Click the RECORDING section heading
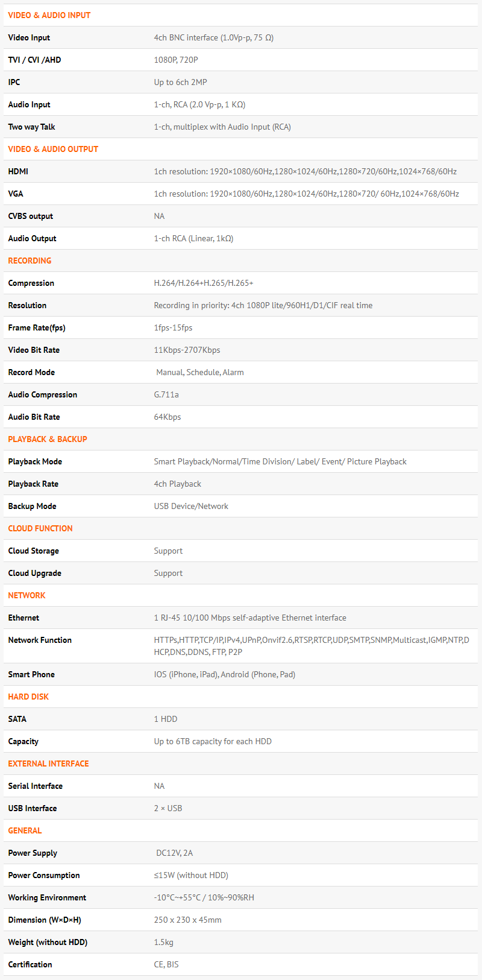The width and height of the screenshot is (482, 980). click(30, 261)
